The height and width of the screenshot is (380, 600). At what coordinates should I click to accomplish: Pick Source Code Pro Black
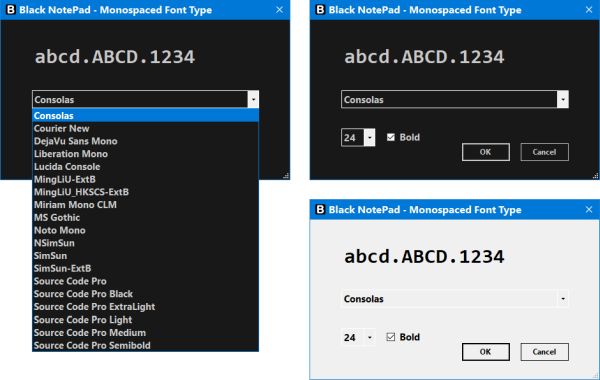click(145, 294)
